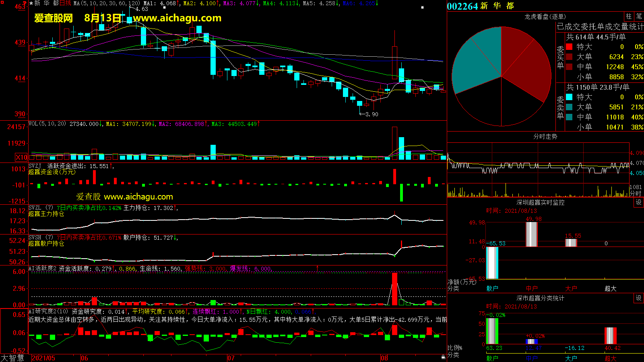
Task: Click the VOL(5,10,20) indicator label
Action: pos(47,124)
